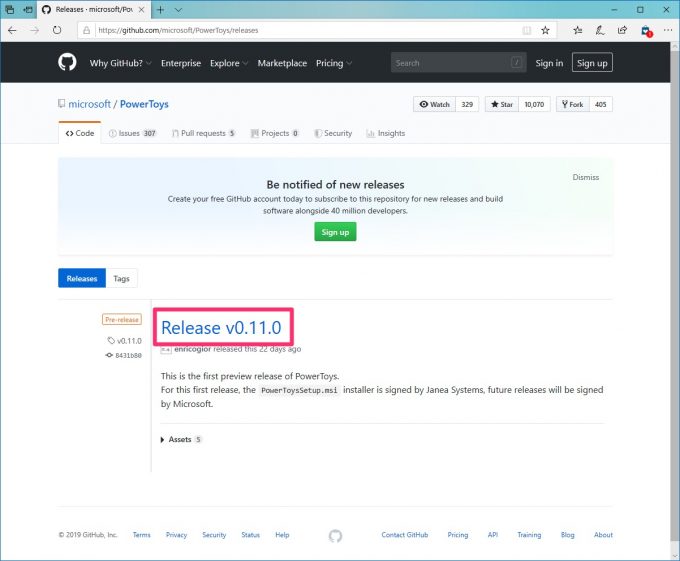Select the Tags tab
Image resolution: width=680 pixels, height=561 pixels.
[x=121, y=278]
